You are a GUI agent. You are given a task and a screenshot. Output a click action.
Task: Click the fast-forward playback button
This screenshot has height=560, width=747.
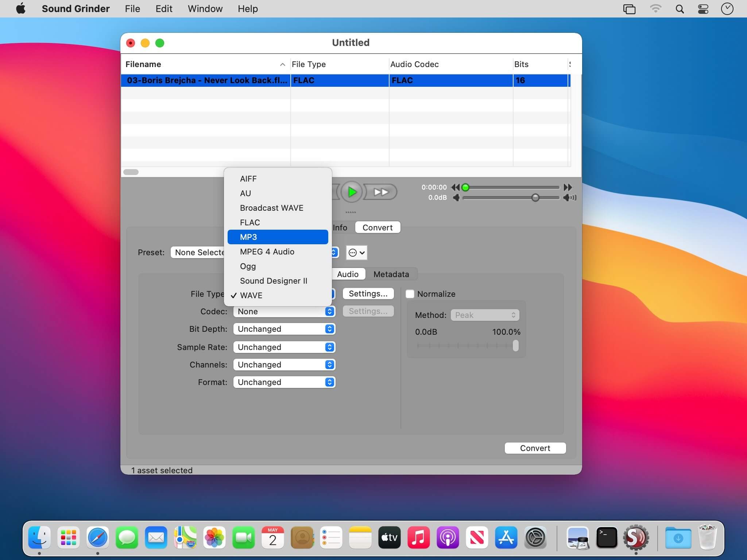[x=381, y=192]
